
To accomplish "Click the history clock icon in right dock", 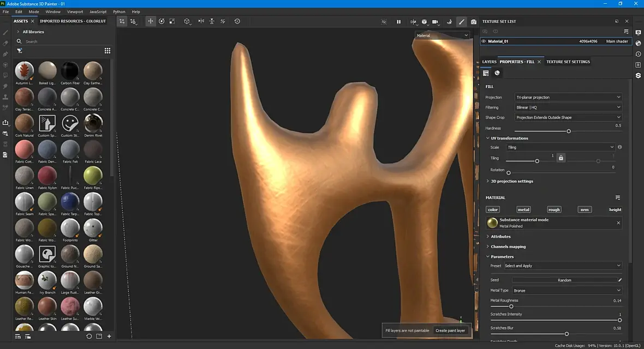I will 638,54.
